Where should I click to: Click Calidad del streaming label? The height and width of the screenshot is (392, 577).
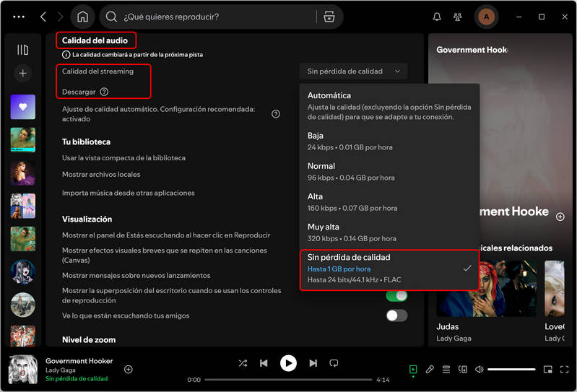[x=97, y=71]
